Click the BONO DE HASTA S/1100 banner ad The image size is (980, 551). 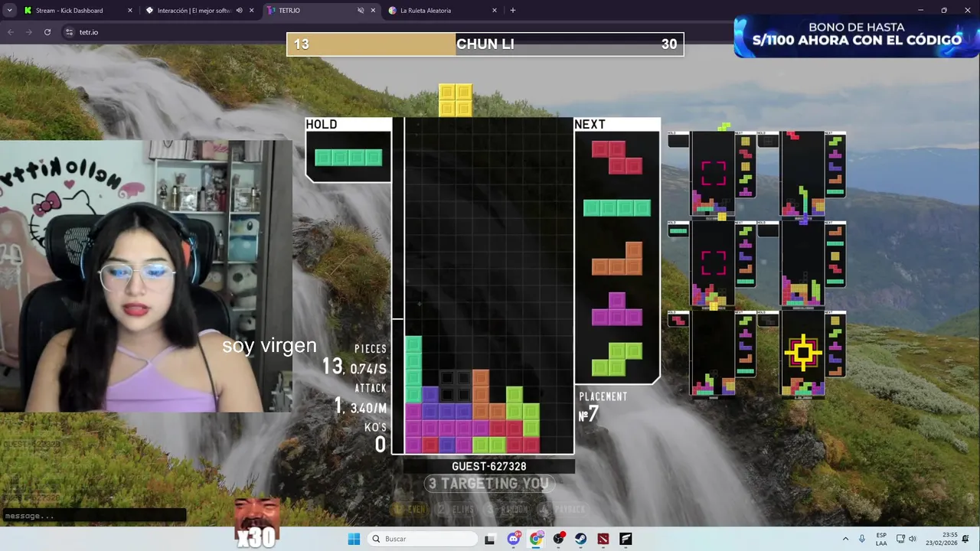coord(857,37)
